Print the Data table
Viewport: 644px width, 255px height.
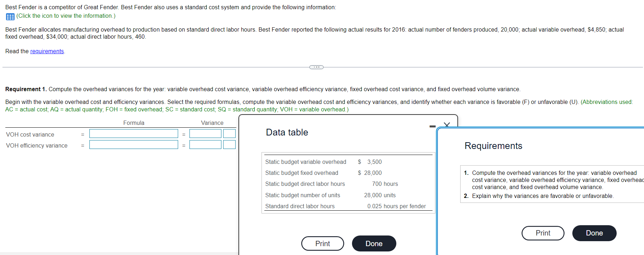pos(323,244)
